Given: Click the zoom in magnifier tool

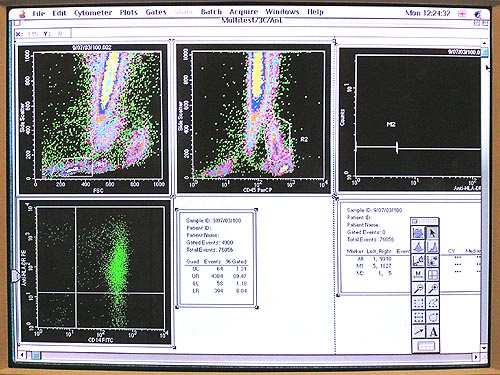Looking at the screenshot, I should tap(432, 289).
